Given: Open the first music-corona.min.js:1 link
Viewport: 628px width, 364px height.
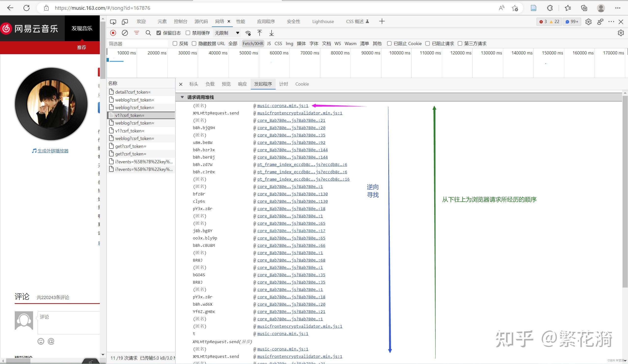Looking at the screenshot, I should point(283,106).
